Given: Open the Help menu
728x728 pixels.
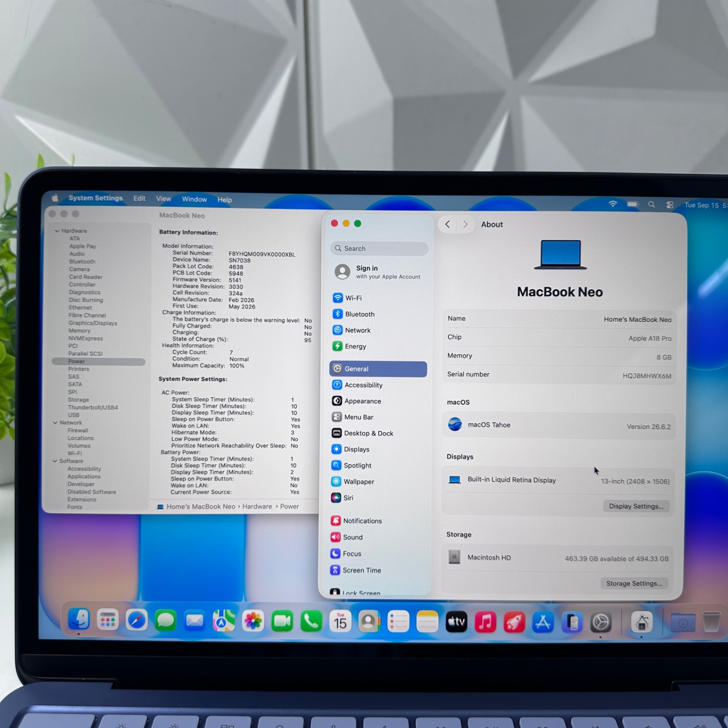Looking at the screenshot, I should click(225, 200).
